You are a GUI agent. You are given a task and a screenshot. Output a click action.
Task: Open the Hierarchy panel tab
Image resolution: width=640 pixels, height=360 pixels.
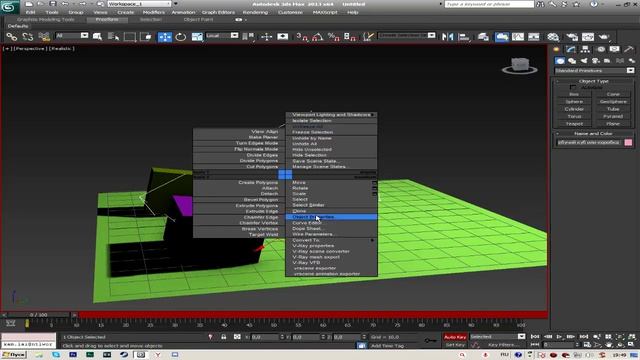pos(585,49)
